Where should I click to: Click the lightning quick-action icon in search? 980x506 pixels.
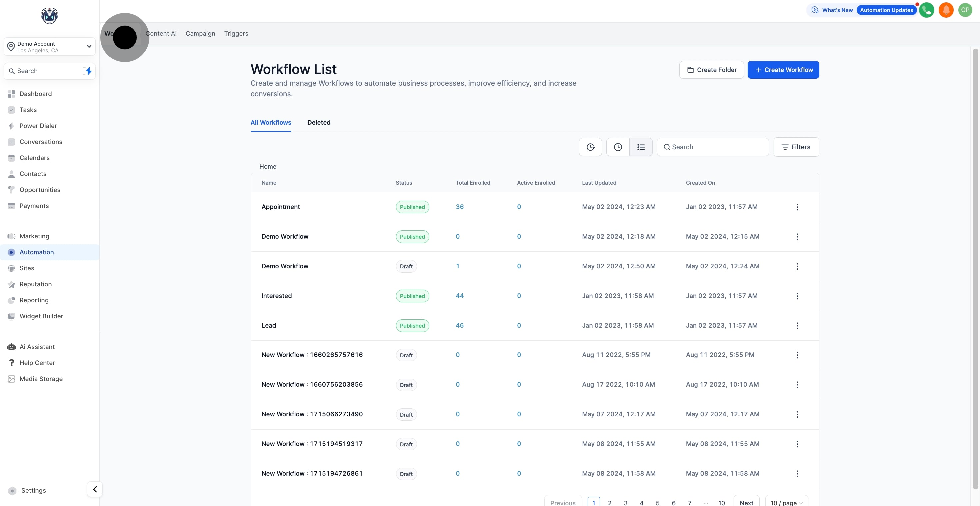pyautogui.click(x=88, y=71)
